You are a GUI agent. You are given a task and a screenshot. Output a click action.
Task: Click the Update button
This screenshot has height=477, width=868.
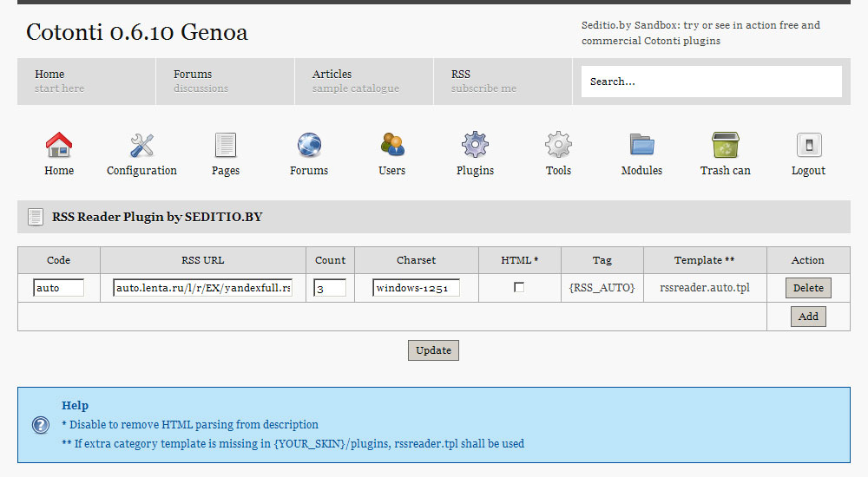pos(433,350)
